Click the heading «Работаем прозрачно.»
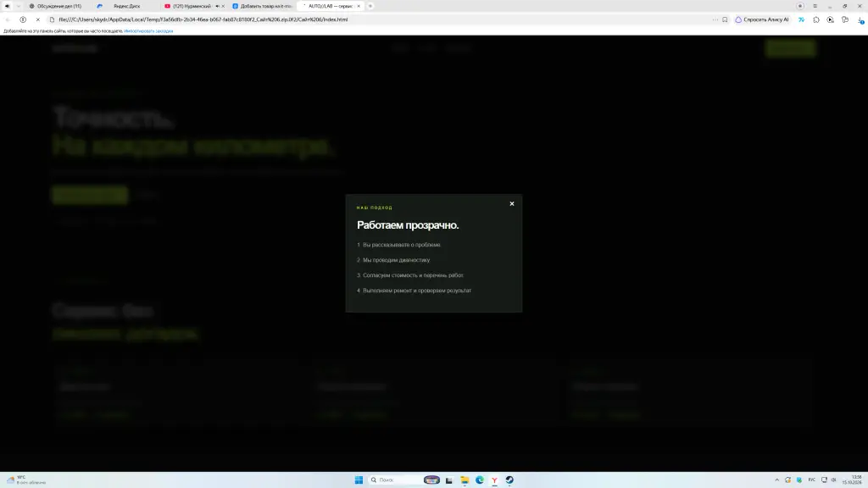Image resolution: width=868 pixels, height=488 pixels. click(408, 225)
